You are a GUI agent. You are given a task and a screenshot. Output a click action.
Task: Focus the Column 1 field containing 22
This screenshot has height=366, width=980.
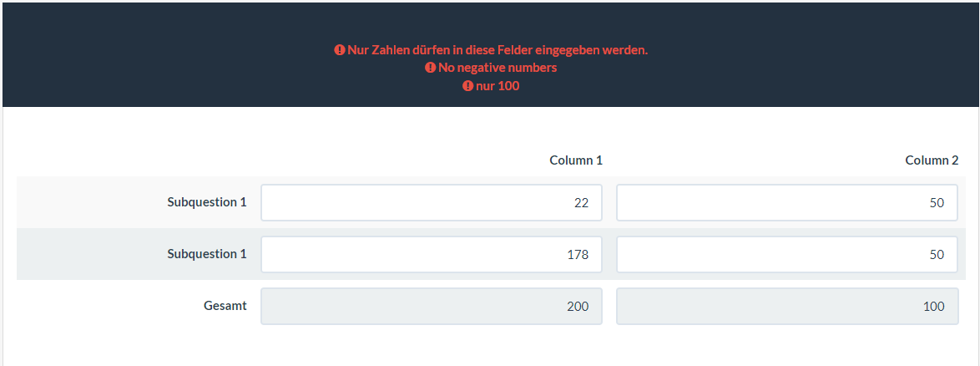pyautogui.click(x=432, y=203)
